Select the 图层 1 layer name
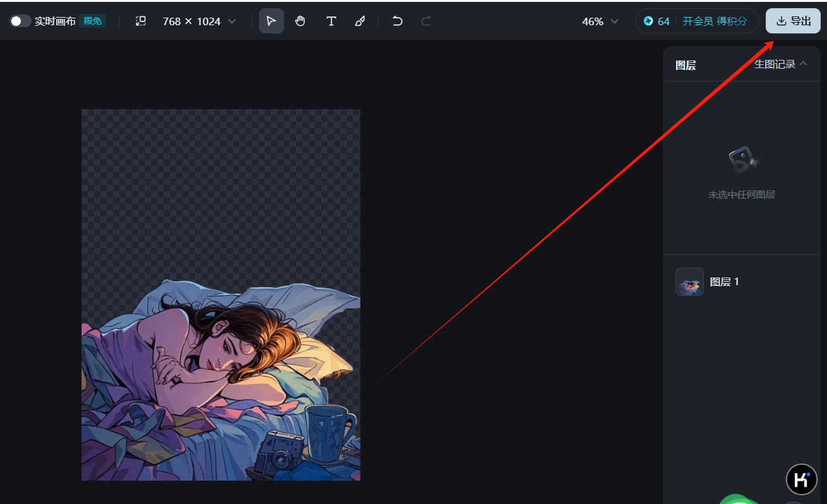 click(724, 282)
